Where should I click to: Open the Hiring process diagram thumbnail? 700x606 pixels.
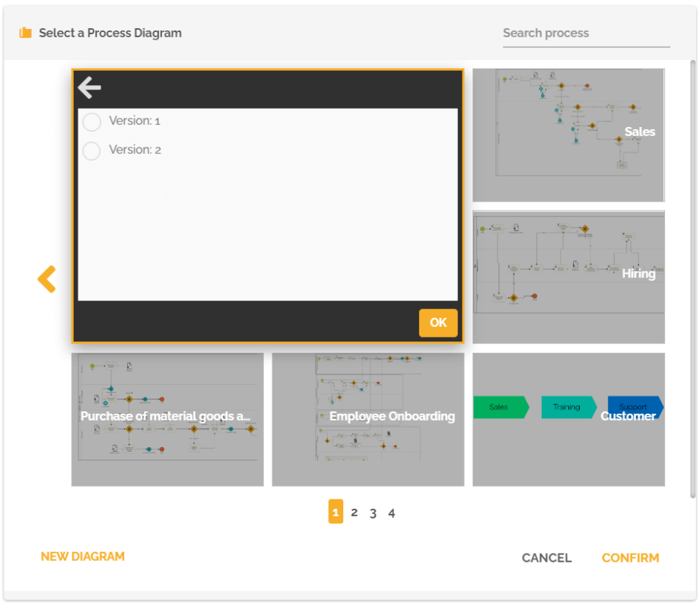568,277
